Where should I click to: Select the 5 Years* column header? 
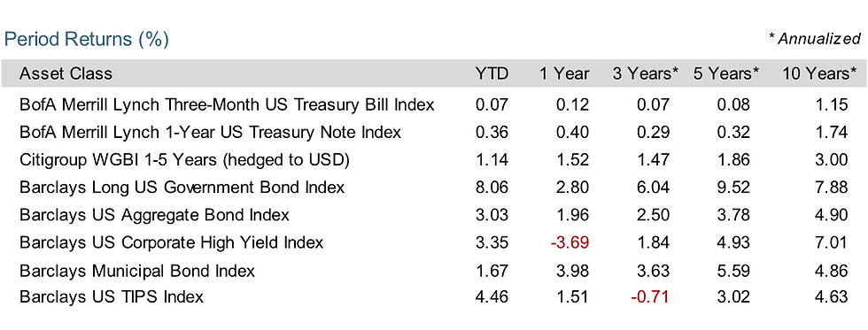[x=726, y=73]
